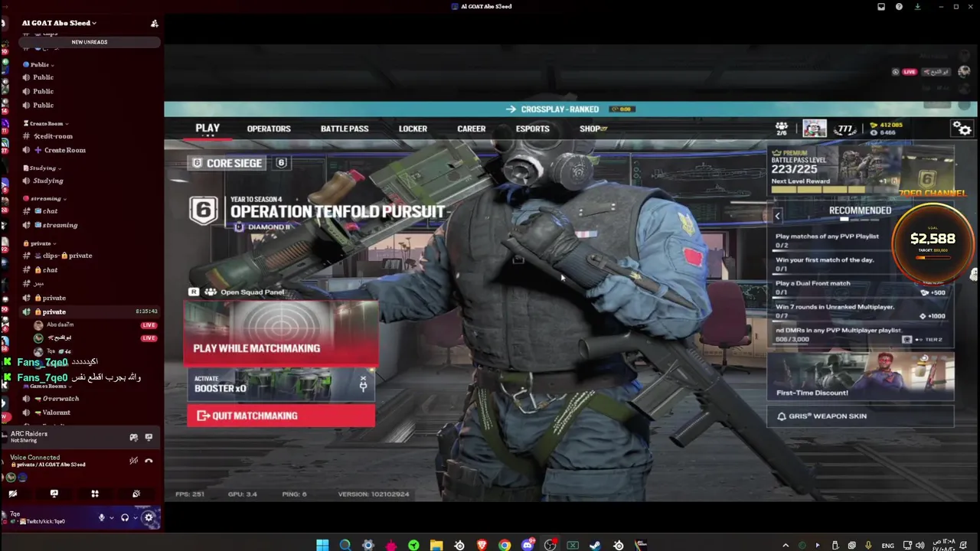The width and height of the screenshot is (980, 551).
Task: Open headphone output options arrow
Action: click(x=136, y=518)
